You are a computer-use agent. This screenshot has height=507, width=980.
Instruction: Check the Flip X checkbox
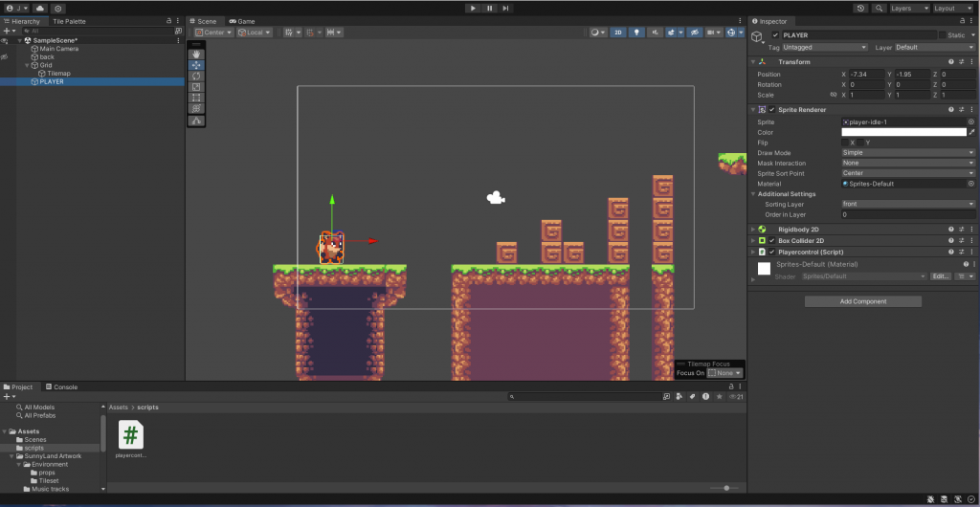point(845,143)
